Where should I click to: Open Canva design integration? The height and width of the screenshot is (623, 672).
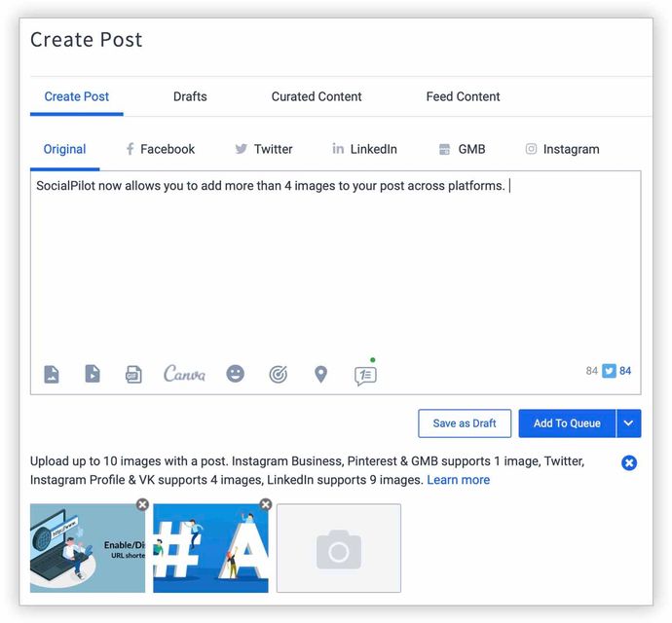tap(184, 374)
